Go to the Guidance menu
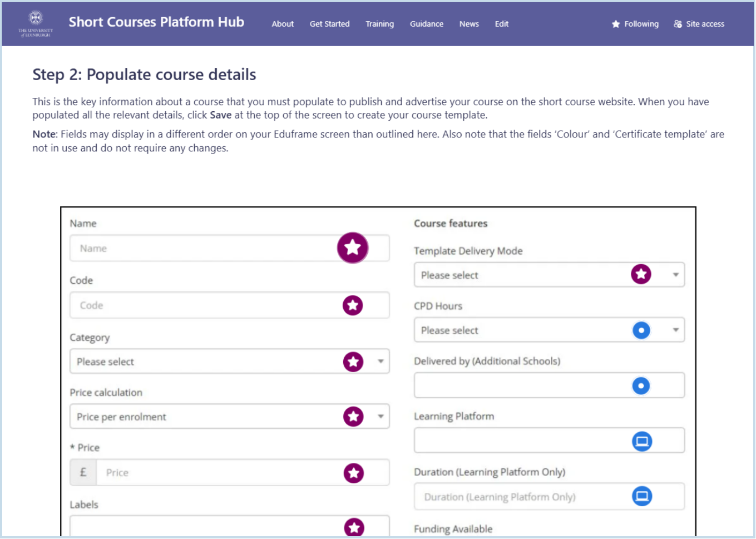This screenshot has height=539, width=756. [426, 24]
